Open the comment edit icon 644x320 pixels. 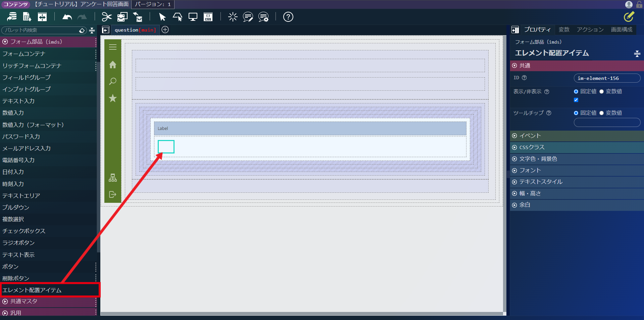coord(248,17)
